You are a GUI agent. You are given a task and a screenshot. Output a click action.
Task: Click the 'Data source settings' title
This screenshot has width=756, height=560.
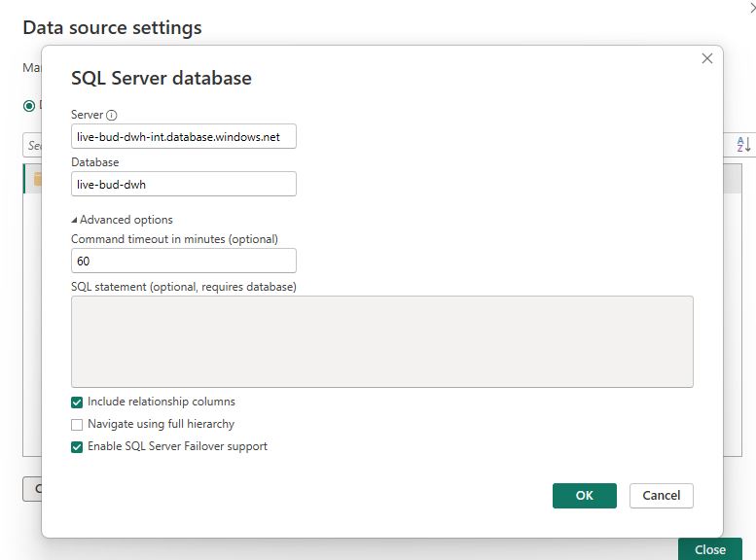pos(112,28)
